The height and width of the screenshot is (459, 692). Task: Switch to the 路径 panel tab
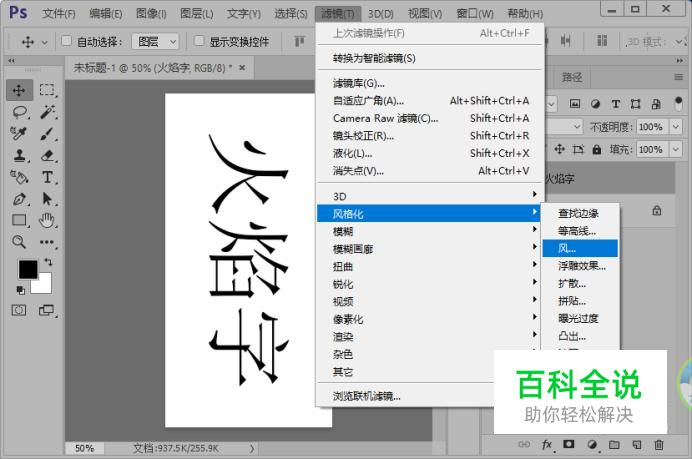coord(572,77)
